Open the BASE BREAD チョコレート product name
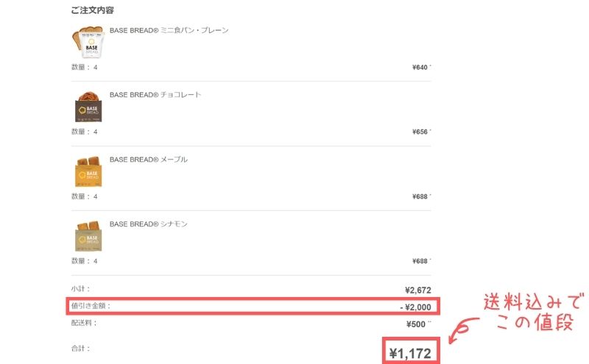Viewport: 589px width, 364px height. pos(155,95)
